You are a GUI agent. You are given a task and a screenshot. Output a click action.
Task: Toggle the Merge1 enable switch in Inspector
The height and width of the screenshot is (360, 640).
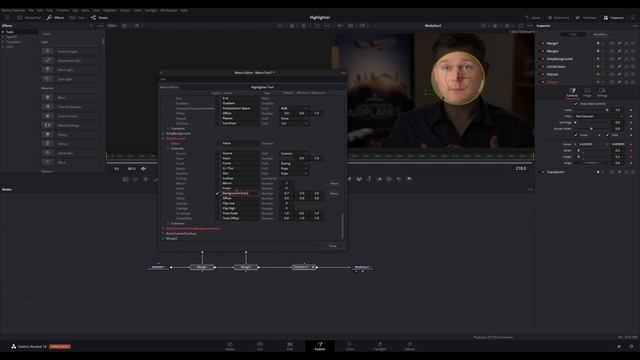542,43
